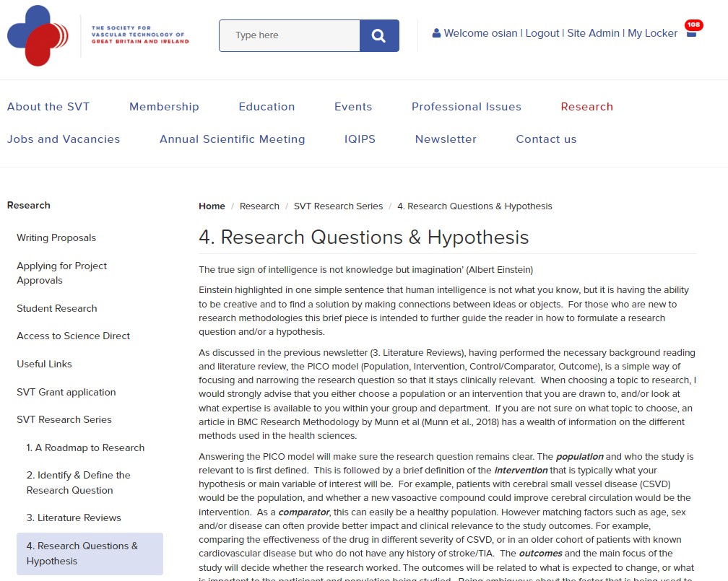
Task: Select Access to Science Direct sidebar item
Action: (74, 336)
